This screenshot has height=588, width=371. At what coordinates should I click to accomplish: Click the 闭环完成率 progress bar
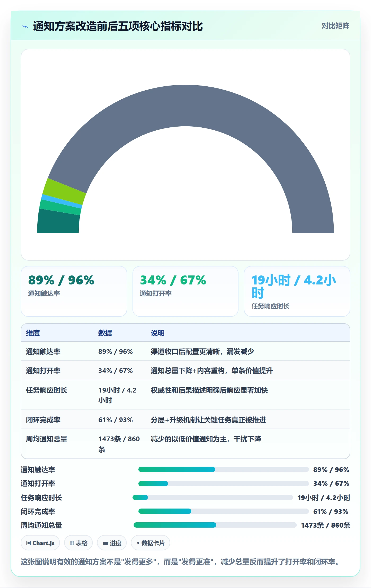click(223, 511)
